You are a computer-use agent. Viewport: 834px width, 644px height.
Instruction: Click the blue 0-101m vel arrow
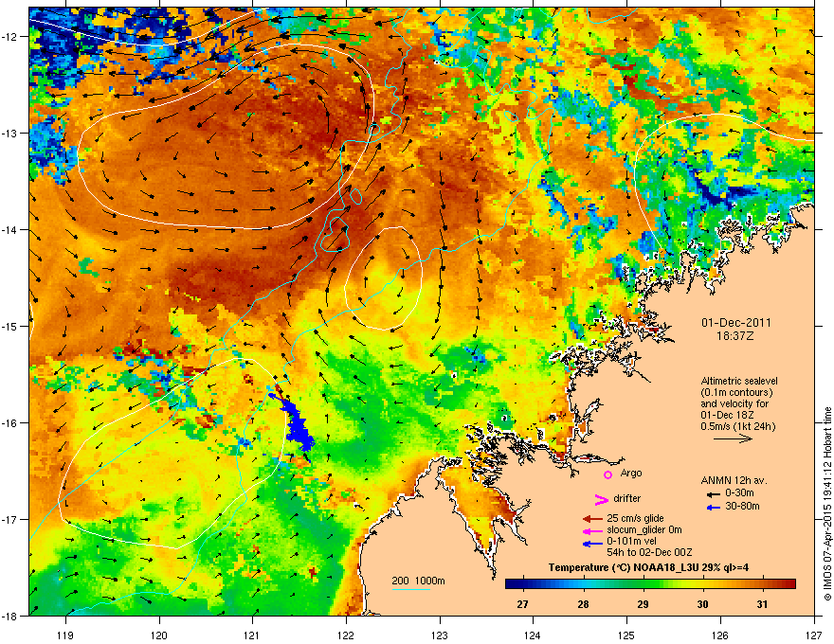[x=593, y=543]
